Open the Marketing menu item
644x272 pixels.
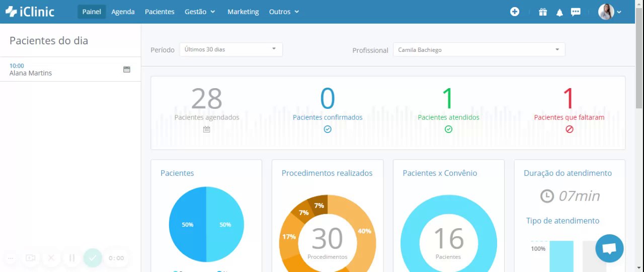pyautogui.click(x=243, y=12)
